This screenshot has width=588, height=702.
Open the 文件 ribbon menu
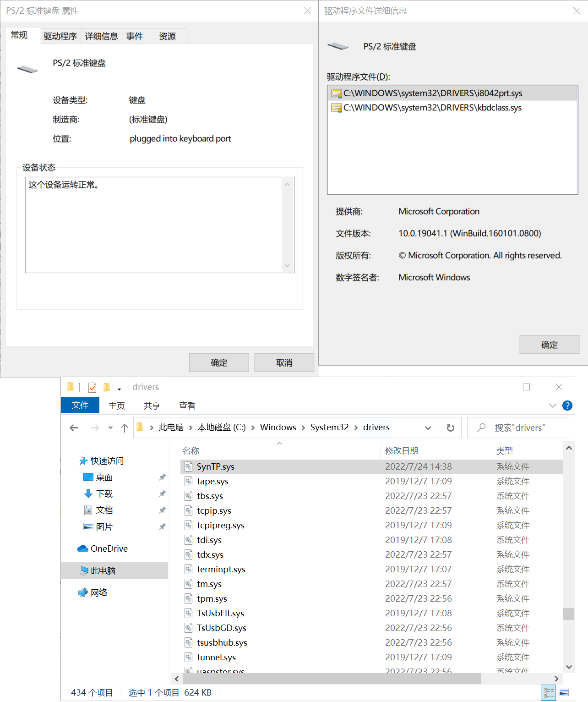[x=80, y=406]
